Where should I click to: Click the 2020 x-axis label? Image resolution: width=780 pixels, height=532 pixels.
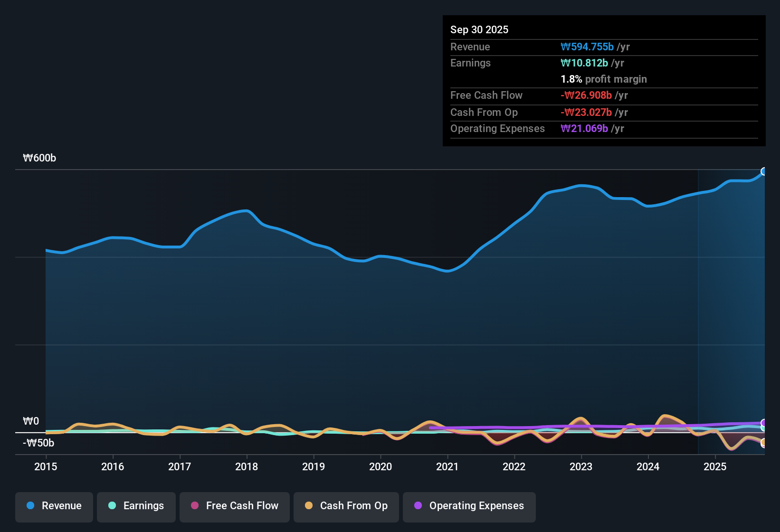point(380,467)
